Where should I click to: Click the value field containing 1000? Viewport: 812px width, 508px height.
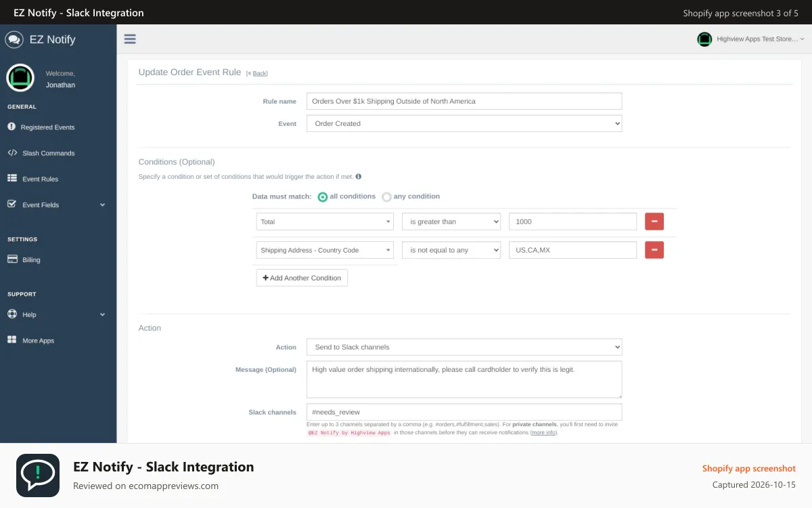(x=572, y=221)
